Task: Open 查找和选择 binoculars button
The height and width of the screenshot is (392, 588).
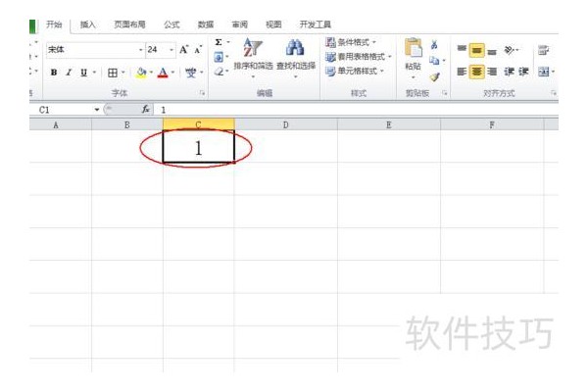Action: pyautogui.click(x=296, y=58)
